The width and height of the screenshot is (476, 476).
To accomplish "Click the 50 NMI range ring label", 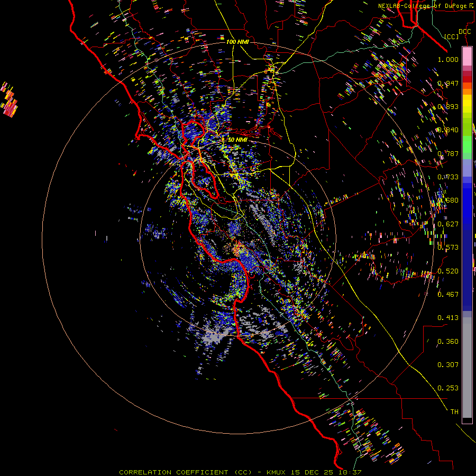I will (x=237, y=140).
